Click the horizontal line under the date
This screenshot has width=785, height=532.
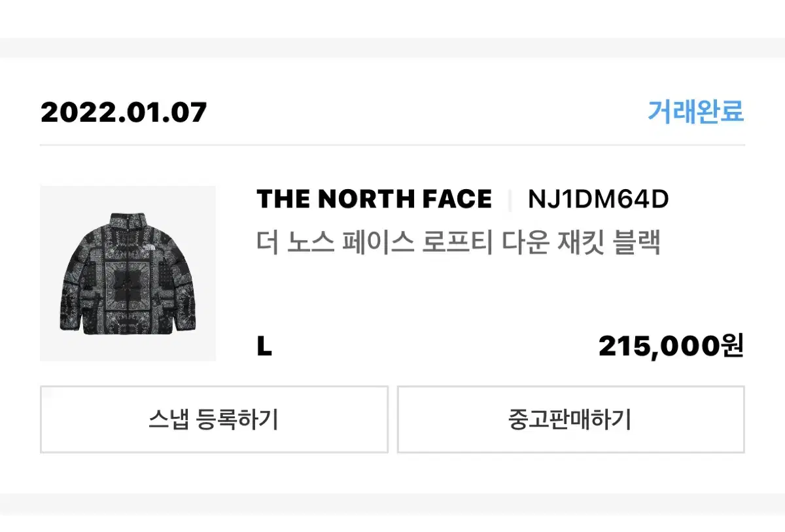tap(392, 145)
